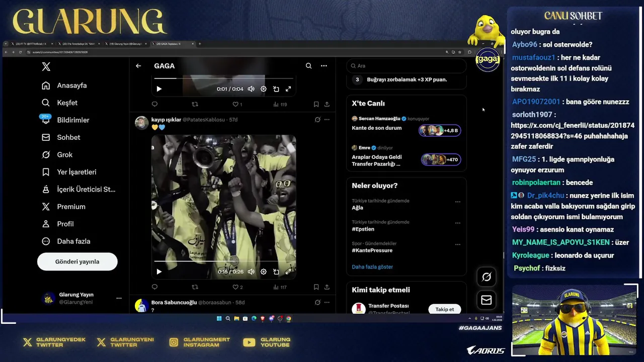Screen dimensions: 644x362
Task: Open Grok from sidebar
Action: 57,155
